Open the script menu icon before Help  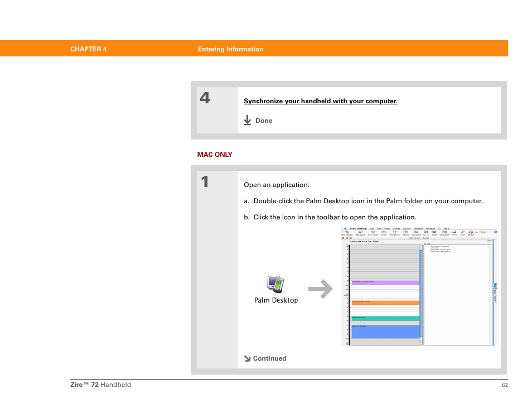(x=439, y=228)
